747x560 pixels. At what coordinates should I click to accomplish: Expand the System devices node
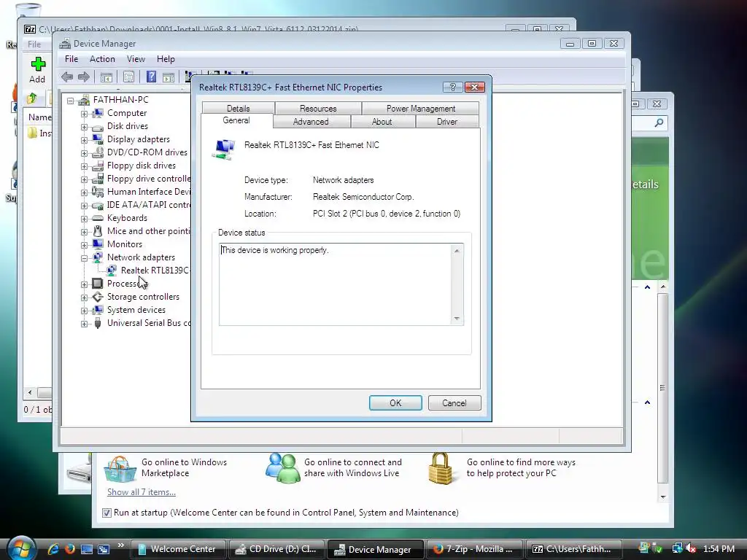(x=85, y=311)
